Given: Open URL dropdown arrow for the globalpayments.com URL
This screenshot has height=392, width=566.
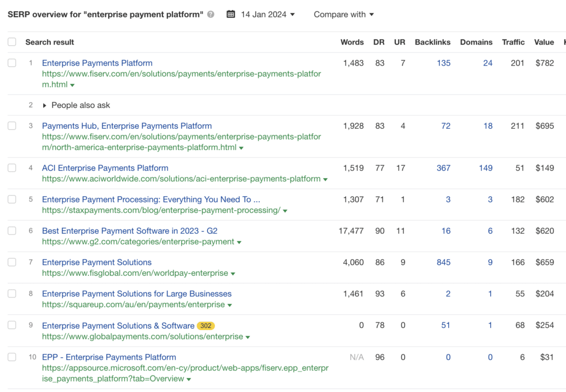Looking at the screenshot, I should (x=248, y=337).
